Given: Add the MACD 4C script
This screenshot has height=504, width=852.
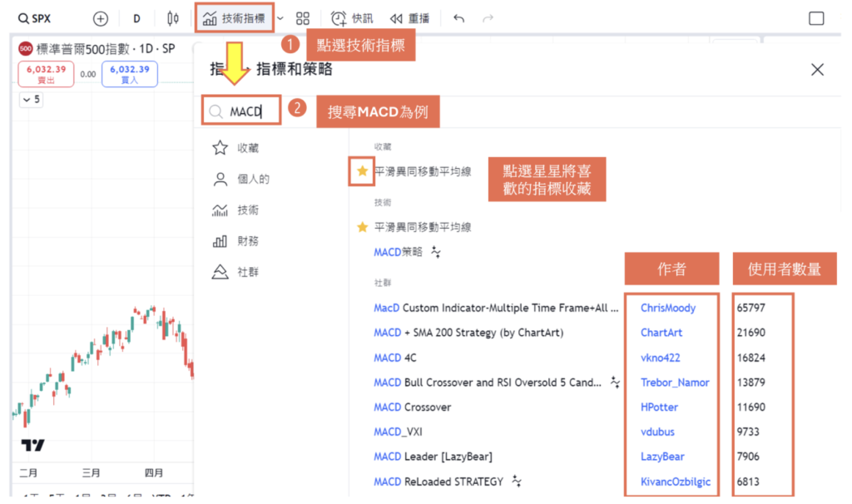Looking at the screenshot, I should [395, 358].
